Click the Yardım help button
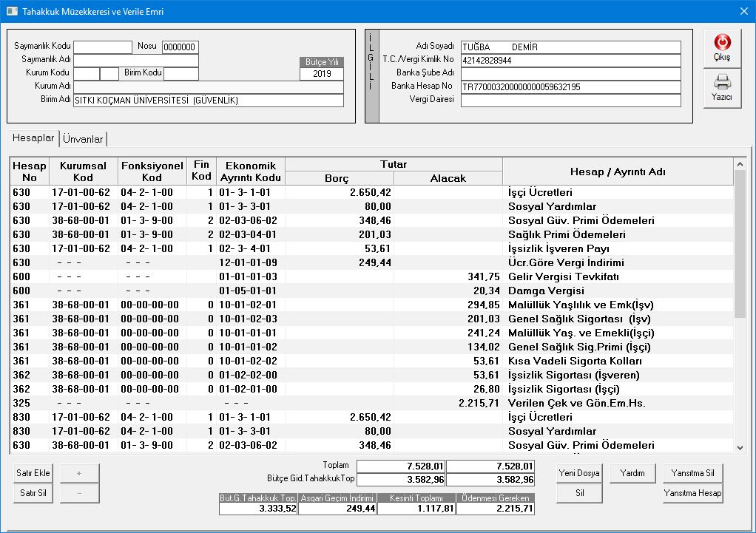756x533 pixels. [x=632, y=473]
